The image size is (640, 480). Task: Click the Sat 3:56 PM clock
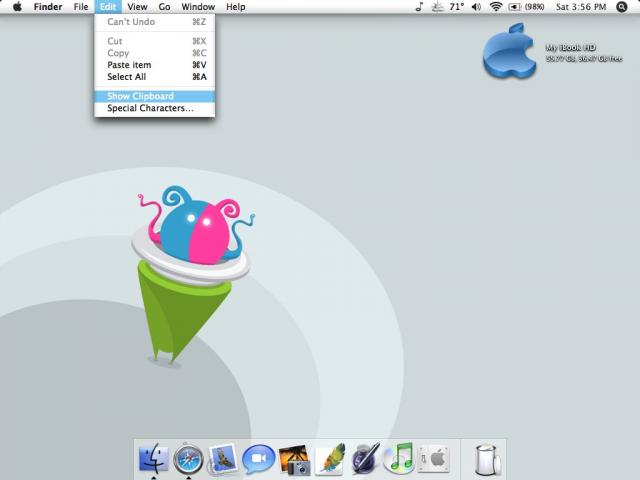[581, 7]
